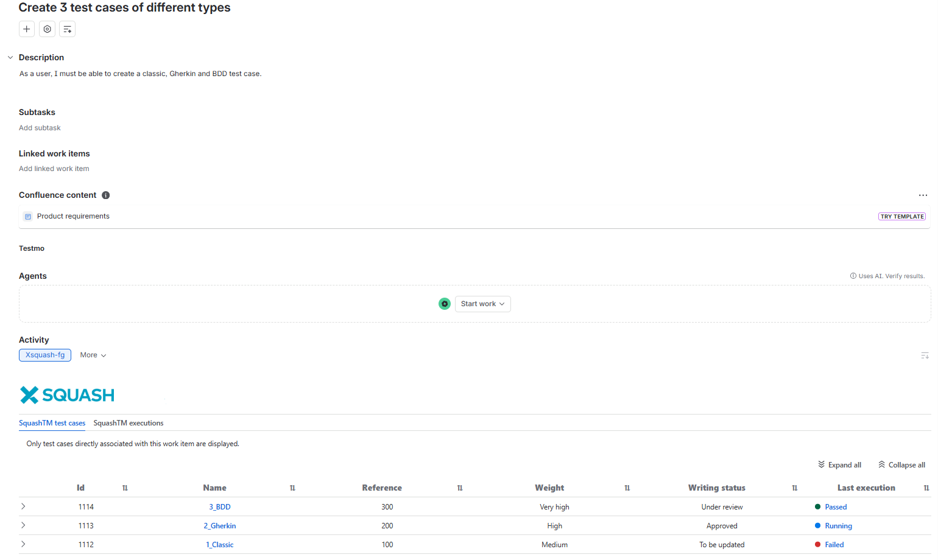
Task: Sort table by Id column arrows
Action: click(125, 488)
